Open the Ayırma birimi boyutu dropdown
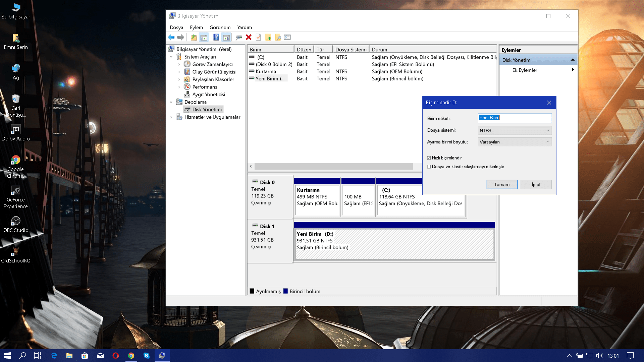This screenshot has height=362, width=644. coord(515,142)
